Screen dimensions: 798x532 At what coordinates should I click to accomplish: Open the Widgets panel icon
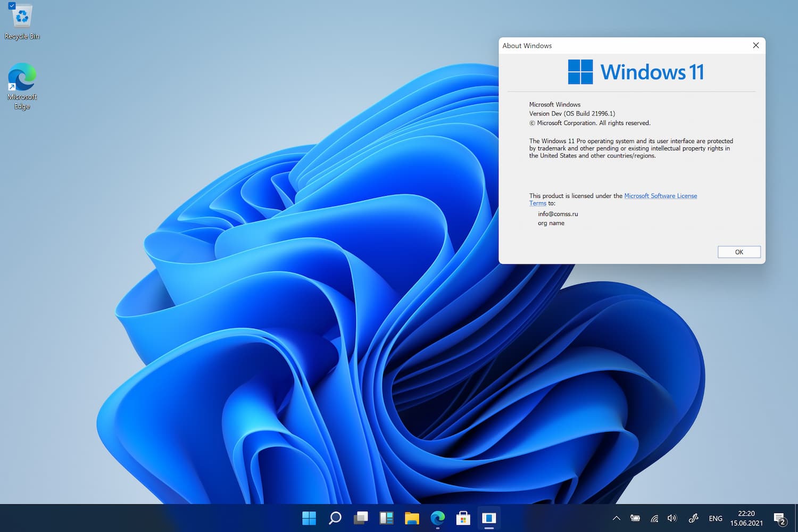[x=386, y=518]
